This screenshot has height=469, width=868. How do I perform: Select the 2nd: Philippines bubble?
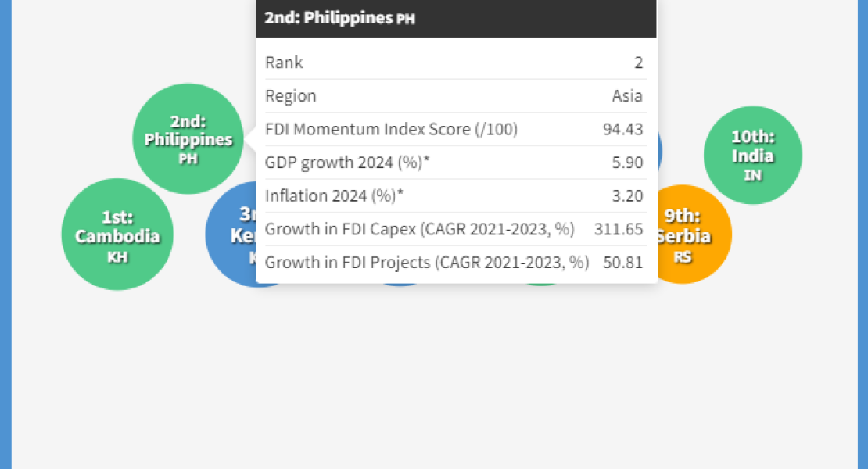(188, 138)
